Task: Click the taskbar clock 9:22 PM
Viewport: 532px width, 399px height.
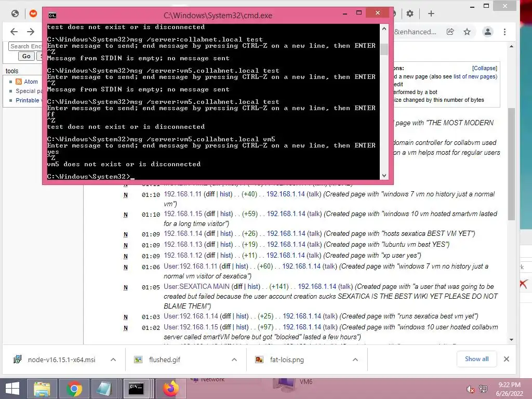Action: (x=509, y=385)
